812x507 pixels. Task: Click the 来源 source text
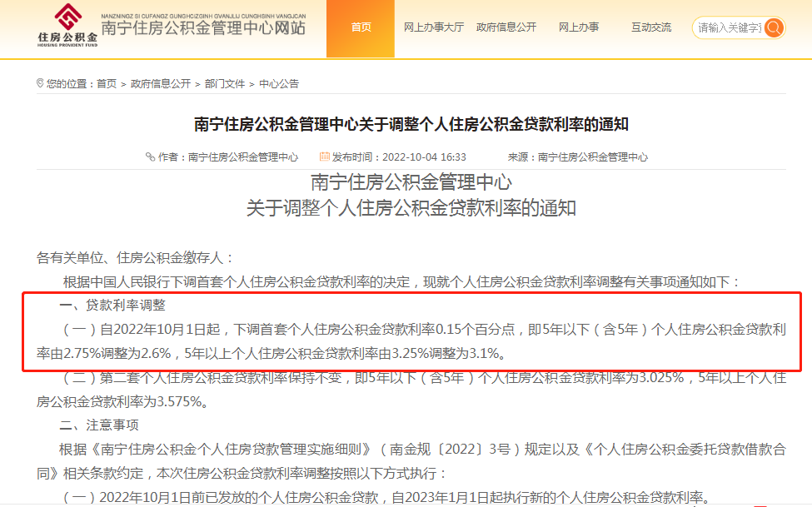(577, 157)
